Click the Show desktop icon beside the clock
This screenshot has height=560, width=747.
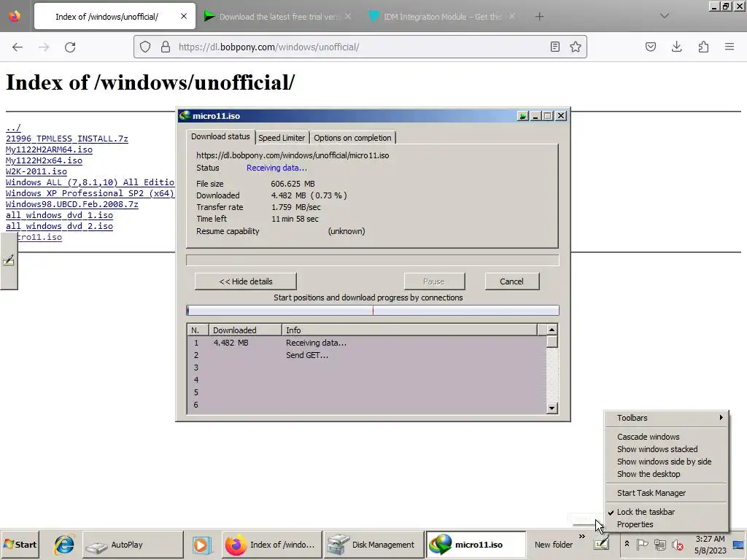(738, 545)
